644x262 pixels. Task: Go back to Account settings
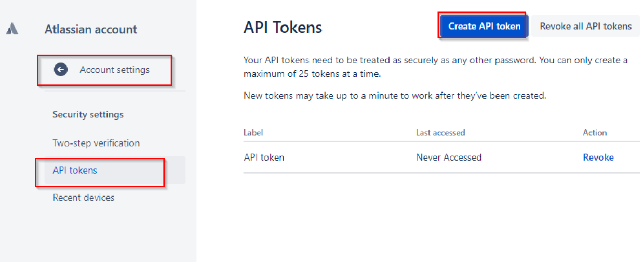(114, 70)
